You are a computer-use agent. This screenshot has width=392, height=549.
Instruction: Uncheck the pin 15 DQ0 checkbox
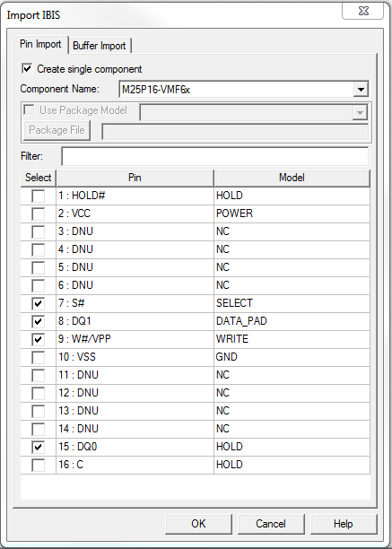coord(39,447)
